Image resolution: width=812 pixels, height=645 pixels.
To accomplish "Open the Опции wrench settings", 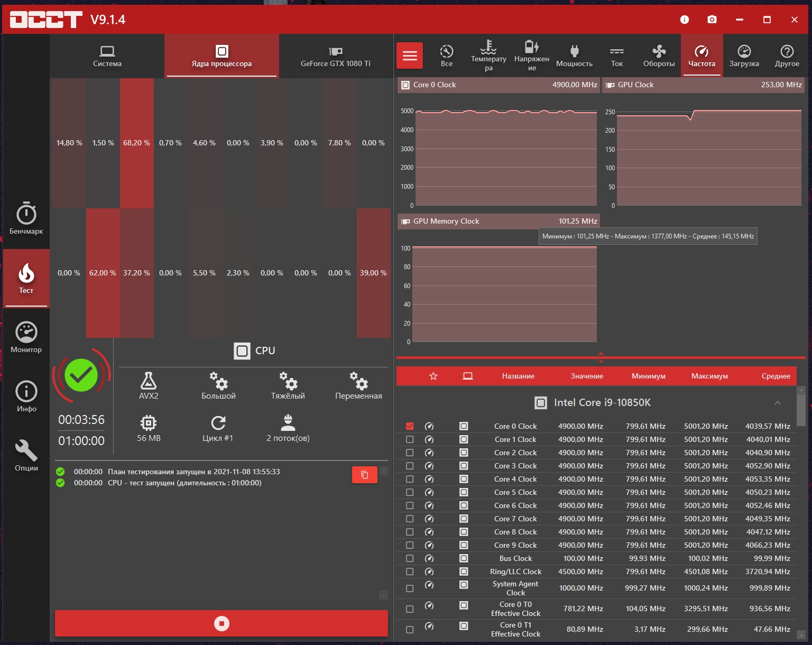I will pyautogui.click(x=26, y=456).
